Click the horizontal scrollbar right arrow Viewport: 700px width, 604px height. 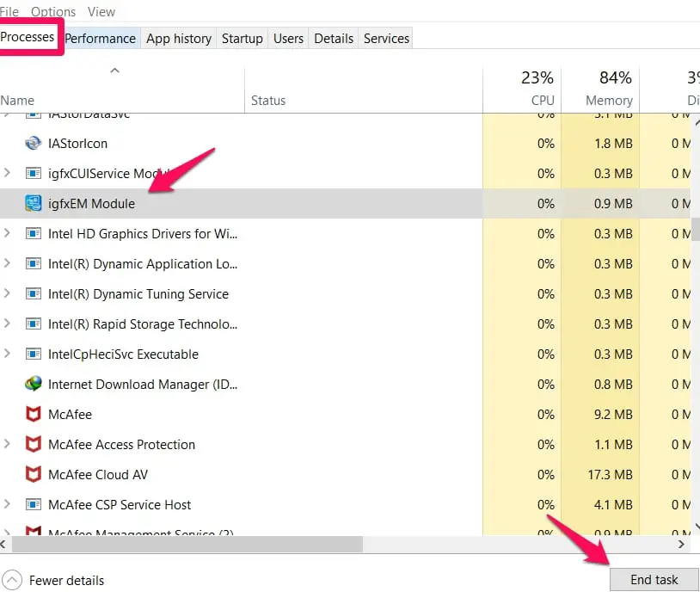click(x=681, y=544)
